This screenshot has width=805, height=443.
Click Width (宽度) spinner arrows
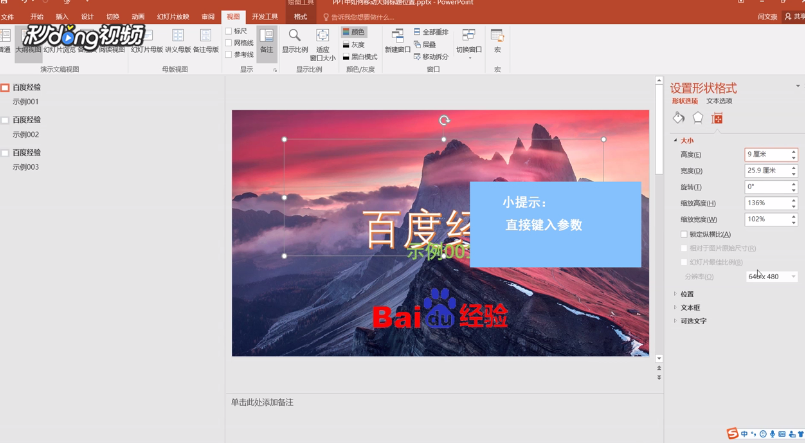[794, 170]
